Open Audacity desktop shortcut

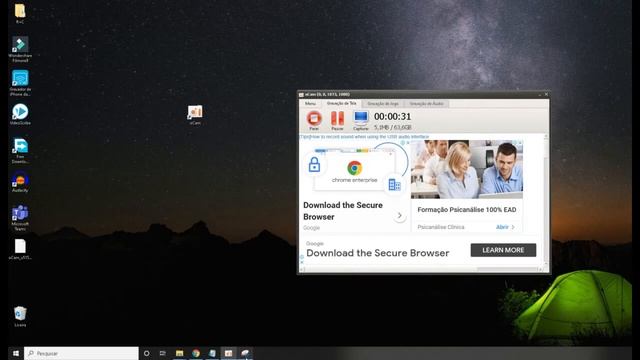coord(20,182)
